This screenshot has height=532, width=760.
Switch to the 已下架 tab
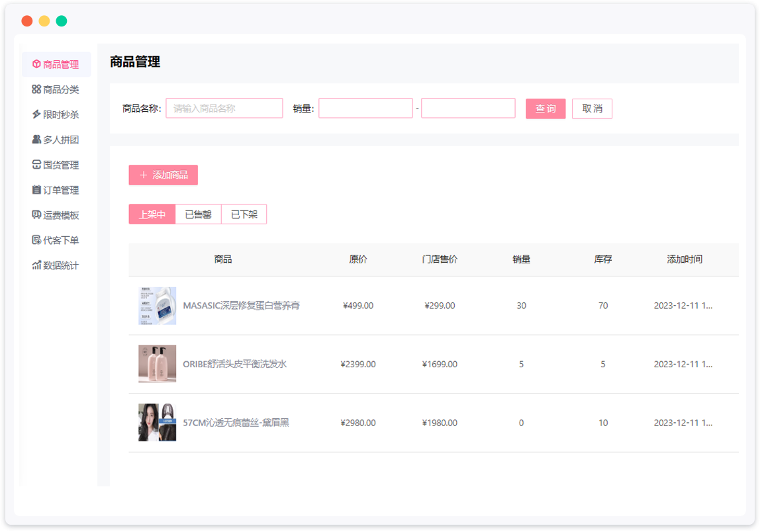click(244, 214)
